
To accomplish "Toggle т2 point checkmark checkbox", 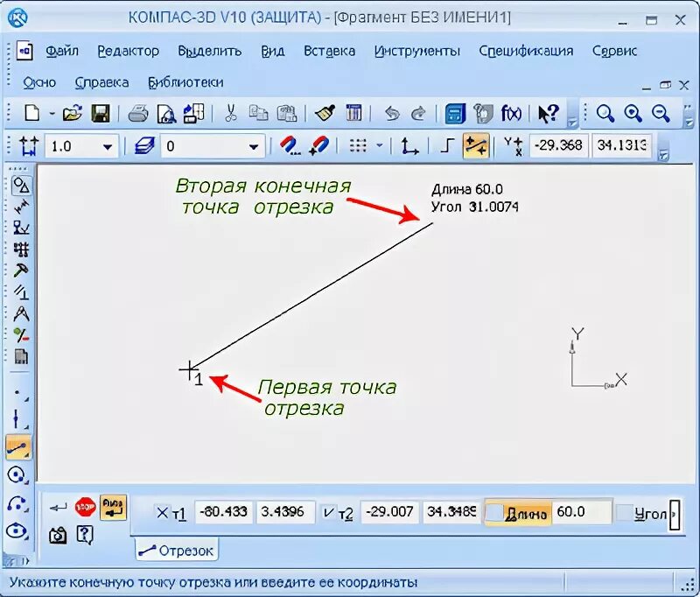I will (328, 513).
